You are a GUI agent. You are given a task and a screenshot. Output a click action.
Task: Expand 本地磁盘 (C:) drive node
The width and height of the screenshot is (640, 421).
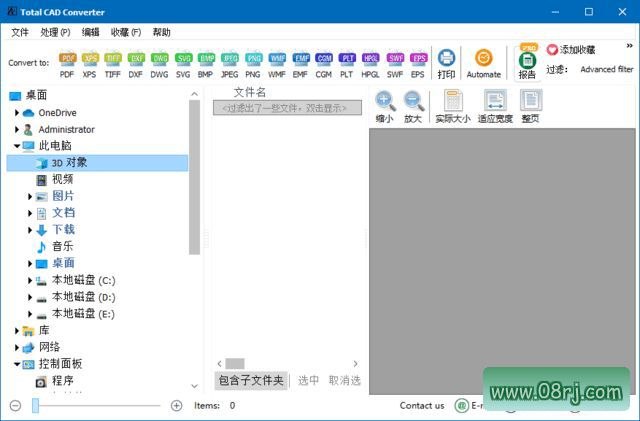point(30,281)
